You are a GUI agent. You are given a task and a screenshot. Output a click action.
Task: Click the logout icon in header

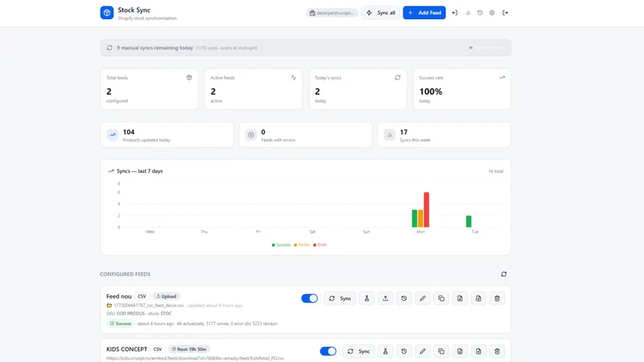point(506,13)
